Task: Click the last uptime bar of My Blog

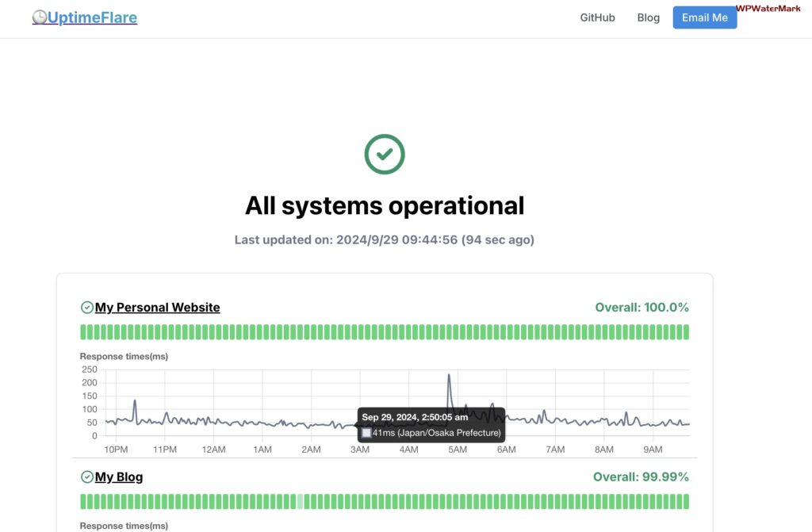Action: pyautogui.click(x=687, y=501)
